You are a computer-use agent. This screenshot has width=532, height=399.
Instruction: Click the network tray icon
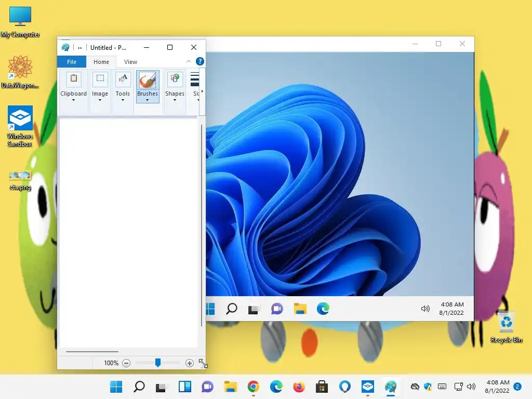[x=458, y=387]
